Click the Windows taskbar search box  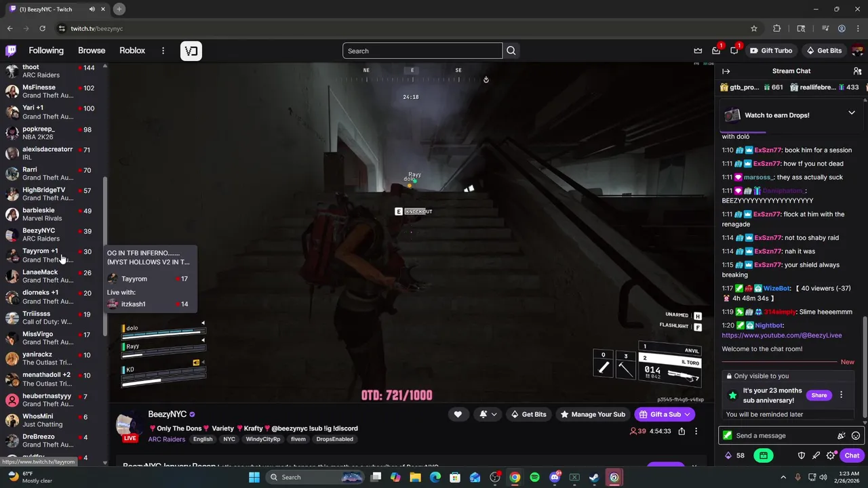click(316, 477)
